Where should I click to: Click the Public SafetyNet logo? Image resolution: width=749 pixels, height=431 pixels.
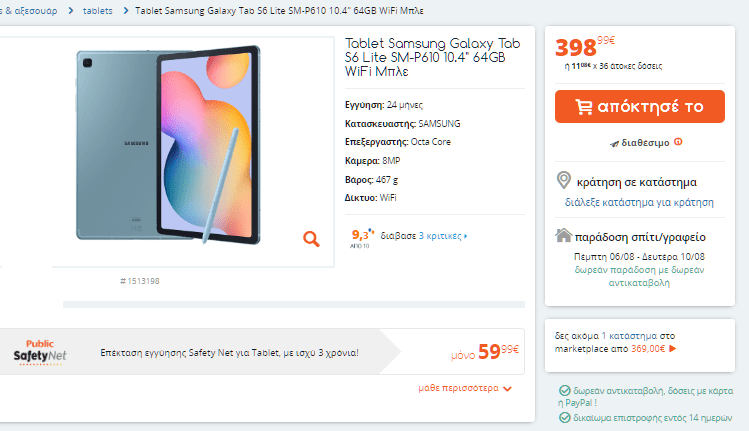[x=40, y=351]
